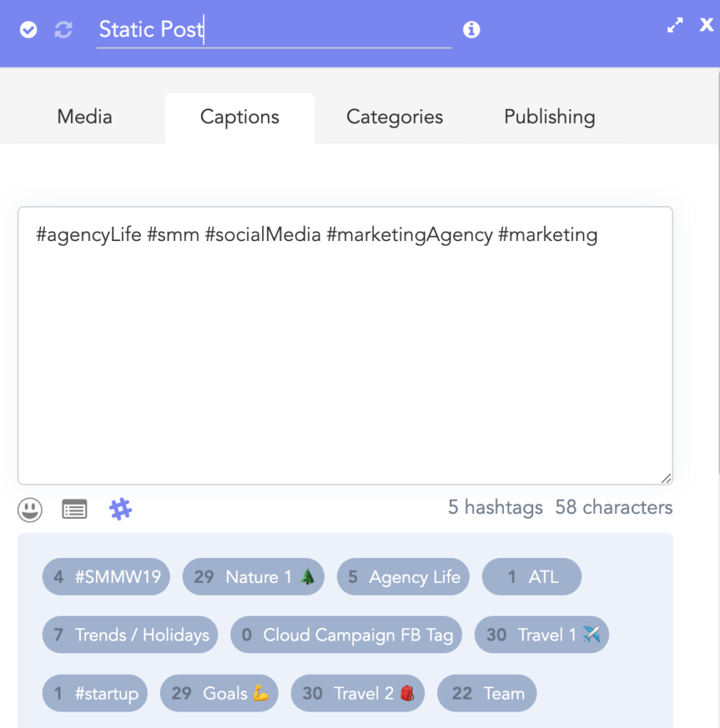Viewport: 720px width, 728px height.
Task: Click the Team hashtag chip
Action: pyautogui.click(x=487, y=693)
